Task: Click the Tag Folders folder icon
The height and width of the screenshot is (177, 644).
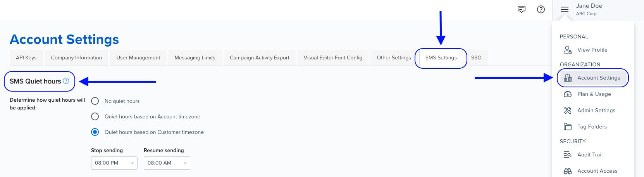Action: pyautogui.click(x=568, y=127)
